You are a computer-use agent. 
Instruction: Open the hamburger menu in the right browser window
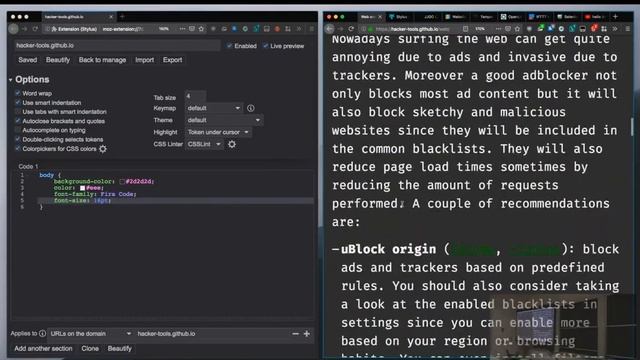tap(628, 29)
